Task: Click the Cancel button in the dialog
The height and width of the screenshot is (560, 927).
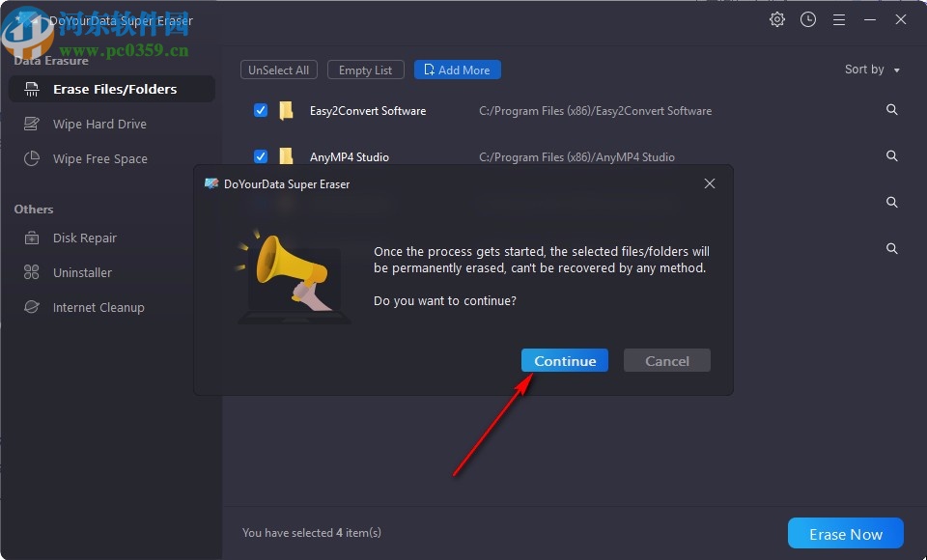Action: pos(666,360)
